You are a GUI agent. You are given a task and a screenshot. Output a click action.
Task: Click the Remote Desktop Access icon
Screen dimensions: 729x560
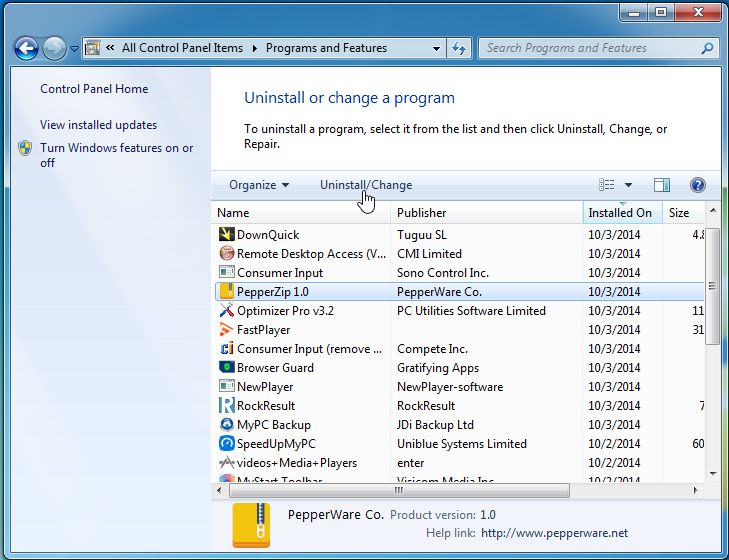tap(226, 253)
